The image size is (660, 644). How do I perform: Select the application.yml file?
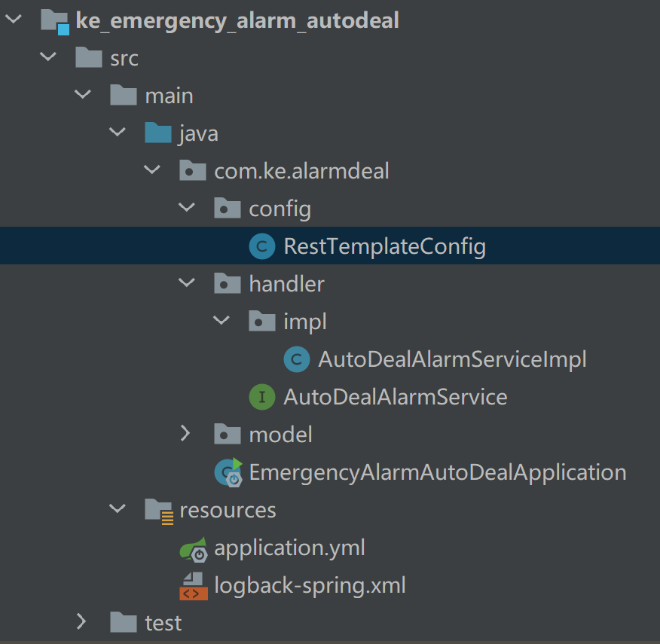289,549
